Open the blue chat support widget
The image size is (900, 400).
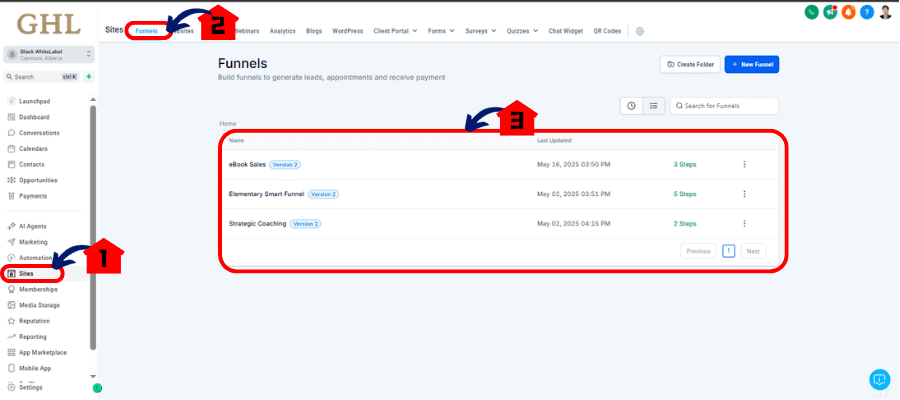[x=879, y=379]
